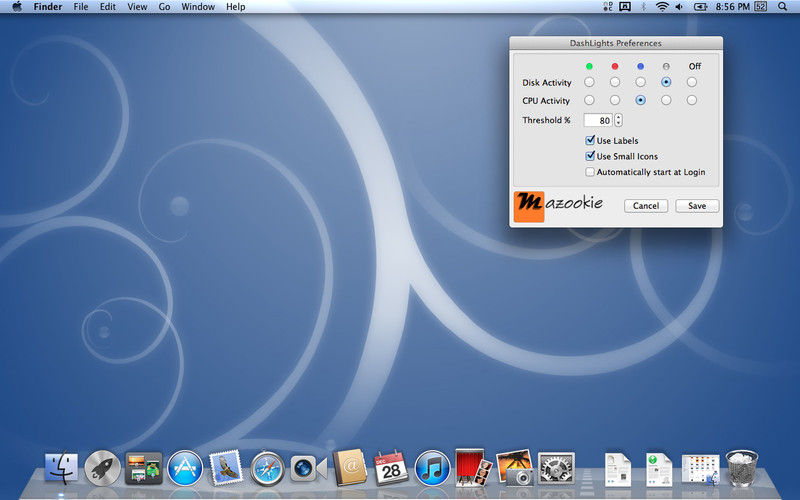Open the Help menu
Viewport: 800px width, 500px height.
[x=236, y=7]
